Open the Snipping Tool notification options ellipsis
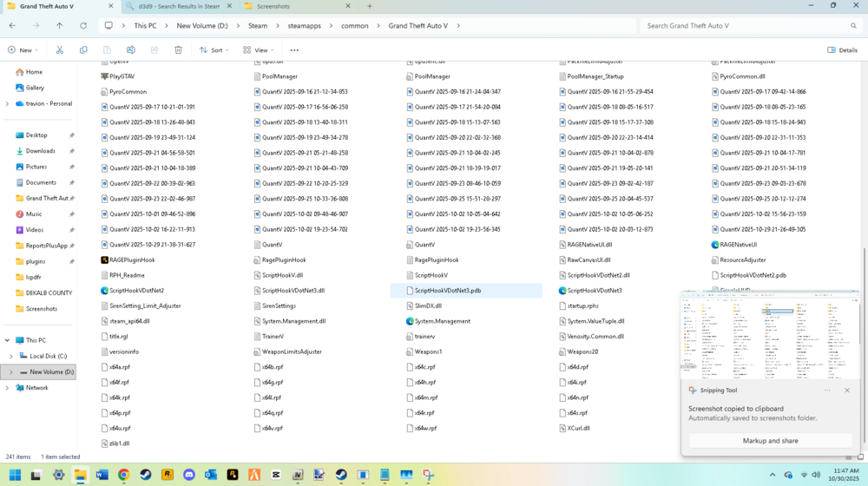 coord(827,391)
